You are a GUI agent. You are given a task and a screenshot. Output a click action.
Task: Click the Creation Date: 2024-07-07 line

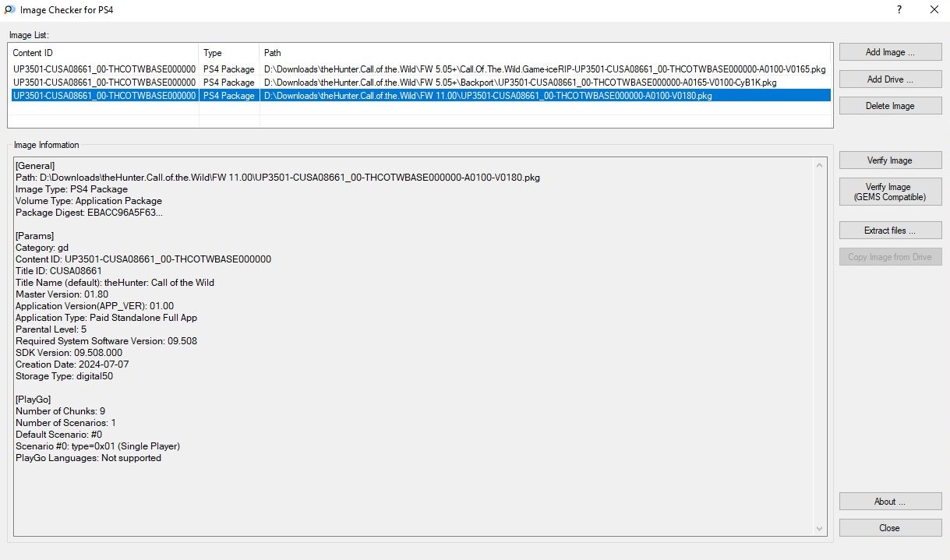[x=72, y=365]
